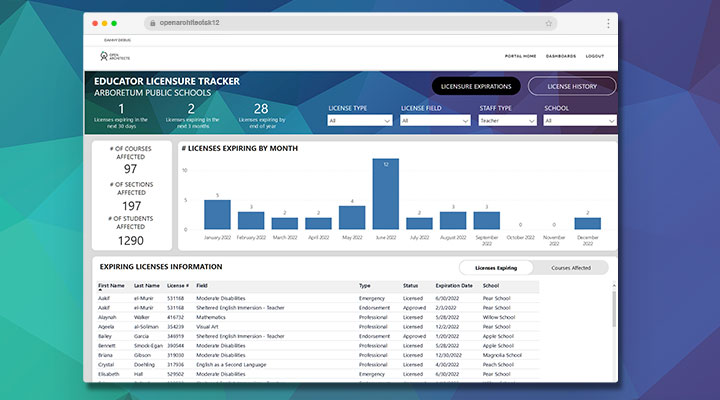Click the '97' courses affected value
This screenshot has width=720, height=400.
click(130, 169)
